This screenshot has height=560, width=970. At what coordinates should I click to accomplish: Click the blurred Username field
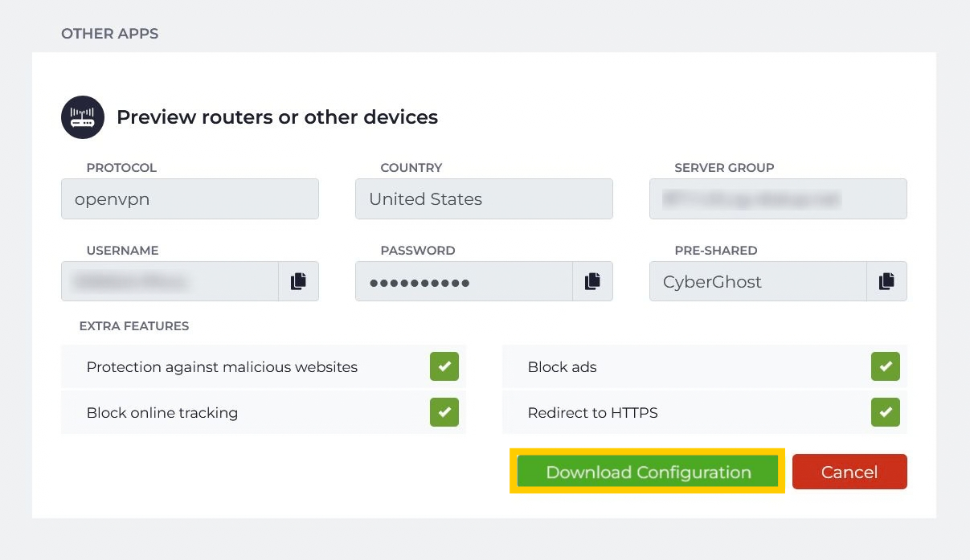pyautogui.click(x=170, y=281)
